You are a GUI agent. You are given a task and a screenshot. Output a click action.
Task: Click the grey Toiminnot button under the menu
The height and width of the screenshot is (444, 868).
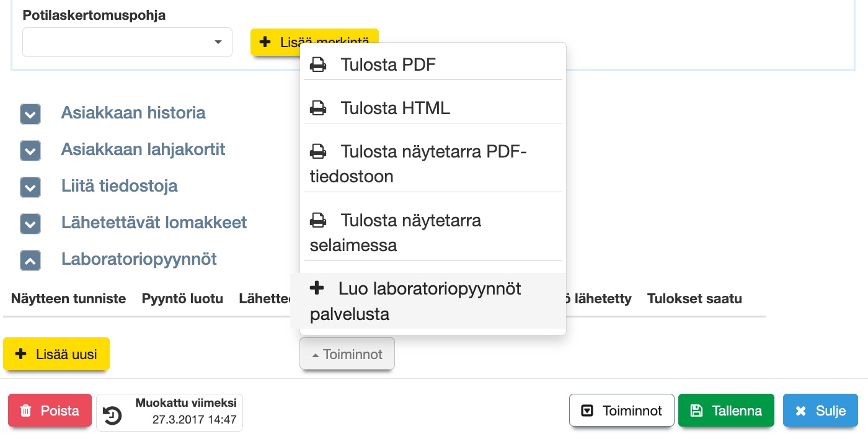(347, 355)
